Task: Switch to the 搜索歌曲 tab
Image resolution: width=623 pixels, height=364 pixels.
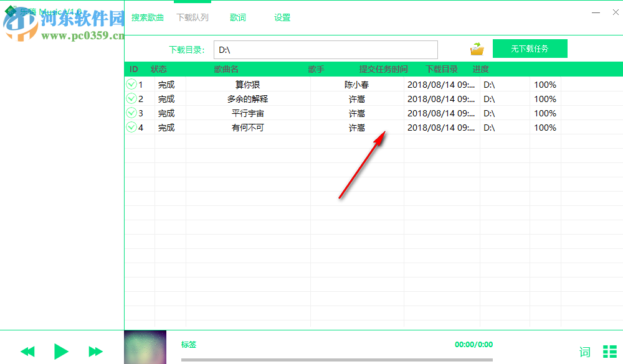Action: coord(148,17)
